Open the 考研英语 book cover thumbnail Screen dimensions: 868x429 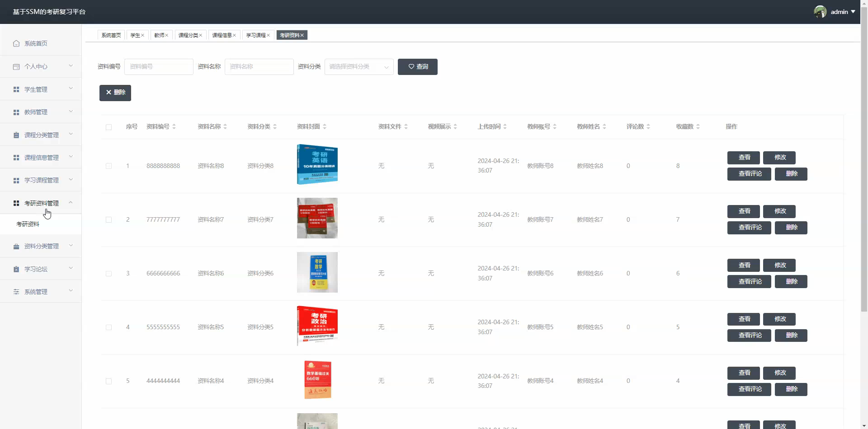pyautogui.click(x=317, y=164)
